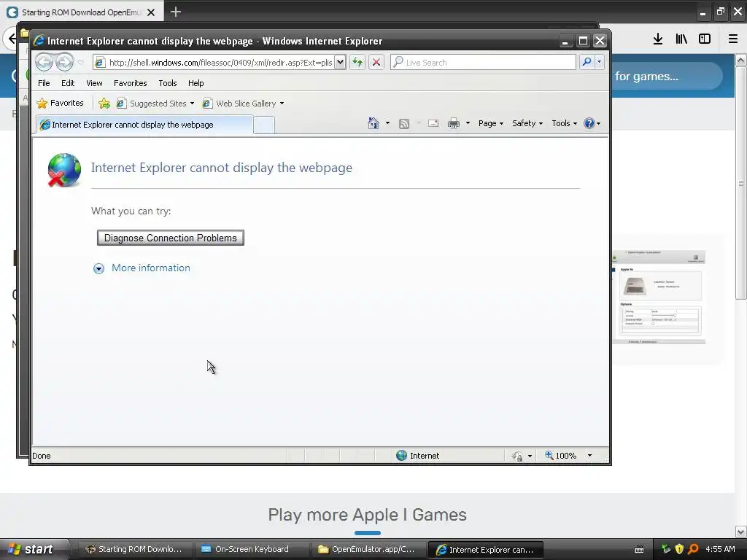Click the Internet zone status icon

point(402,456)
